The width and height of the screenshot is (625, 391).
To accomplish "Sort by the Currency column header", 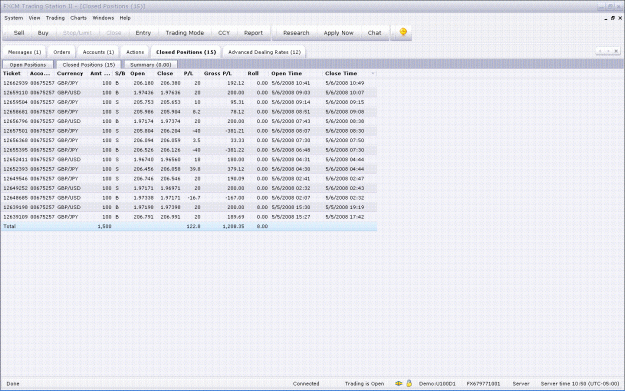I will click(70, 74).
